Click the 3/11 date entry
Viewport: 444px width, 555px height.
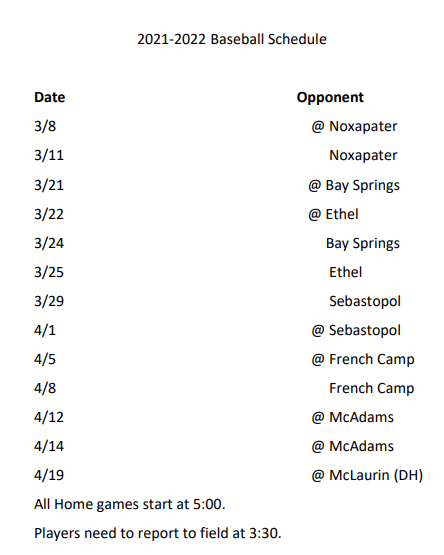coord(49,155)
